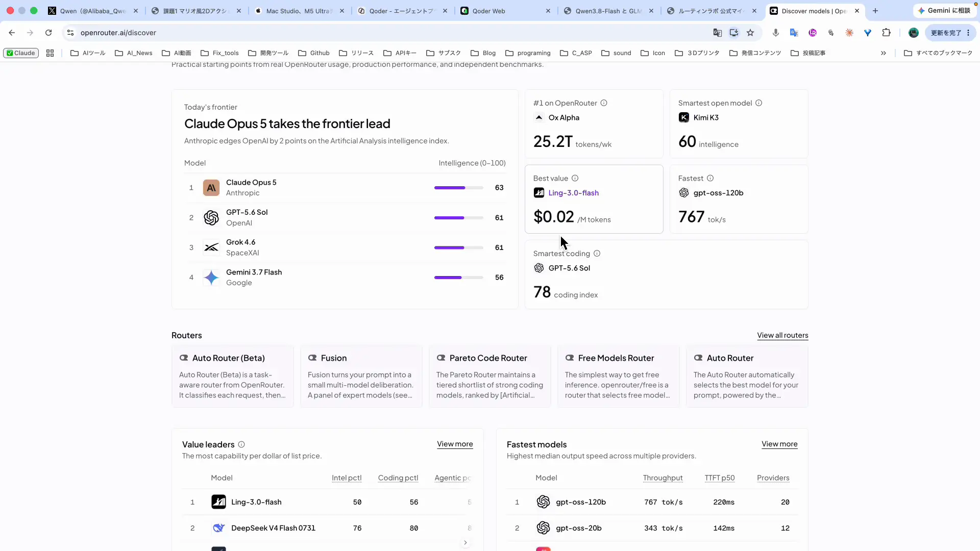
Task: Open the programing bookmark folder
Action: click(528, 53)
